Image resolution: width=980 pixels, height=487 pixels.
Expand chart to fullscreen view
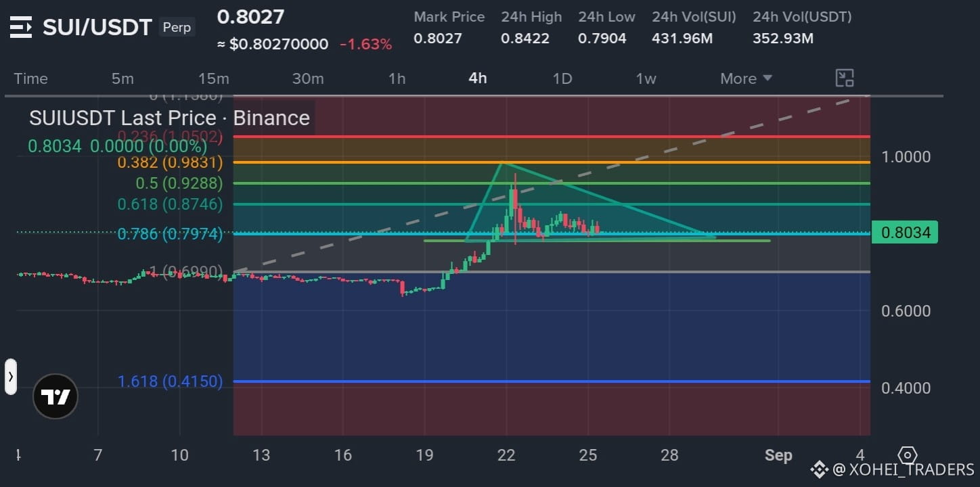pos(845,78)
